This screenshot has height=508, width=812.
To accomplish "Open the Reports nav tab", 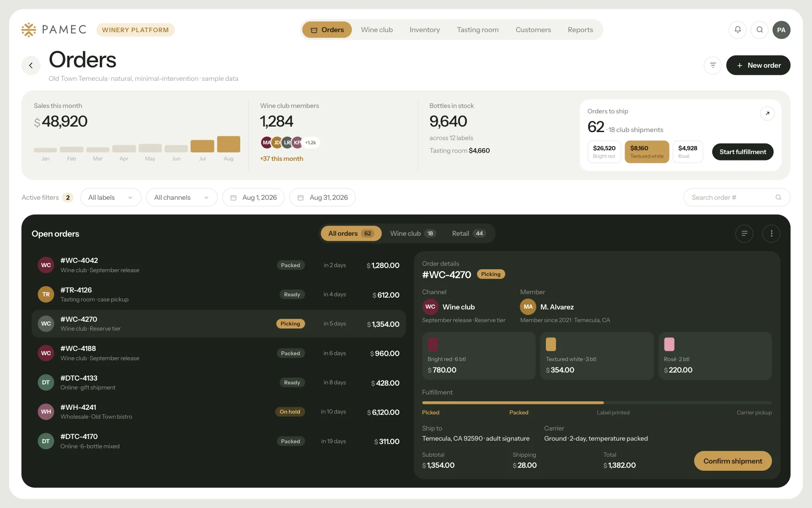I will click(x=580, y=30).
